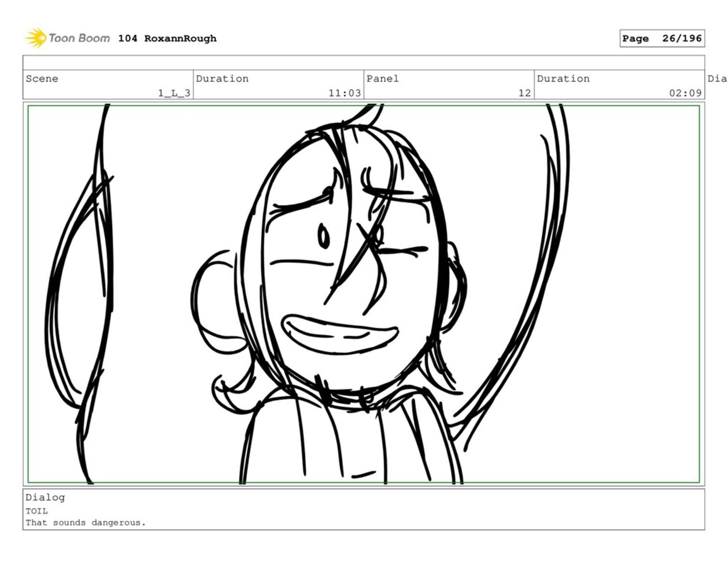
Task: Click the 'Duration' label next to Panel
Action: pos(563,79)
